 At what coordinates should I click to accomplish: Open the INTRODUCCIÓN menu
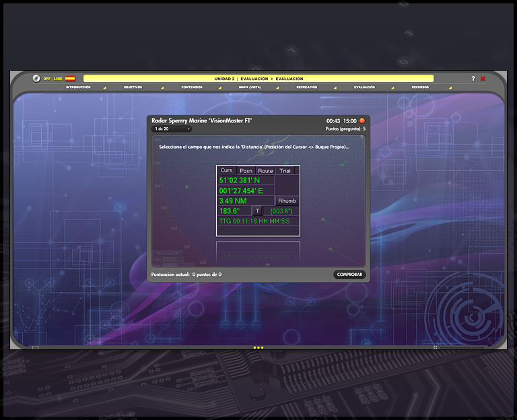click(x=78, y=87)
